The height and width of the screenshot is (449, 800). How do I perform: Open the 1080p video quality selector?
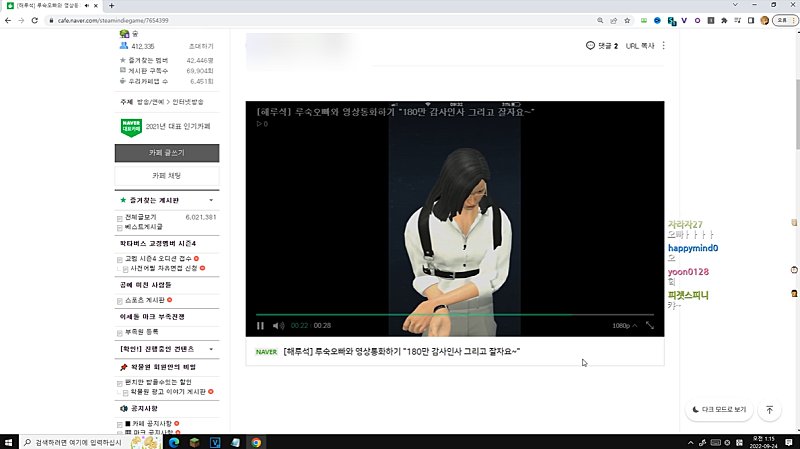coord(624,326)
